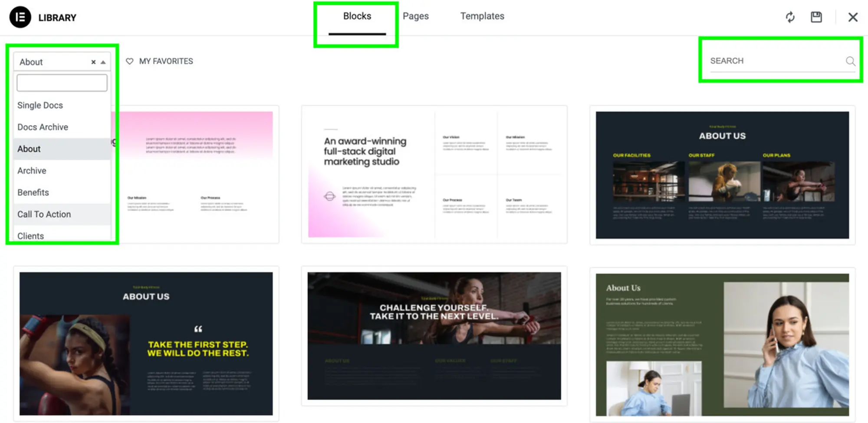Open Take The First Step block
The height and width of the screenshot is (423, 868).
pos(146,343)
